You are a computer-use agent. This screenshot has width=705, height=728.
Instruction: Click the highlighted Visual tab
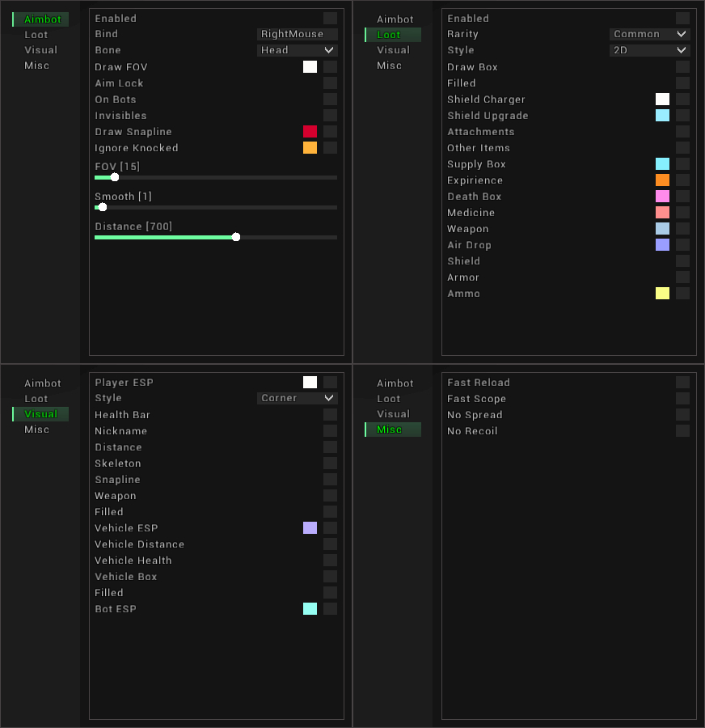(x=41, y=414)
